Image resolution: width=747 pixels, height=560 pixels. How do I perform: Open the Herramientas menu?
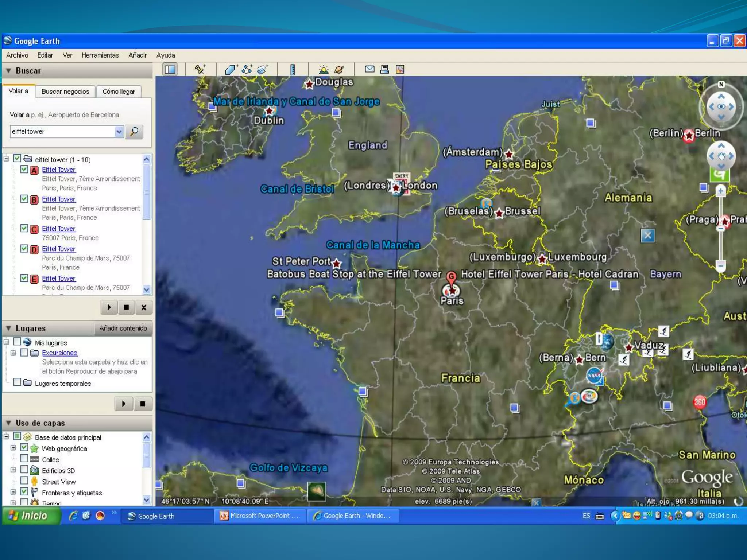pyautogui.click(x=100, y=55)
